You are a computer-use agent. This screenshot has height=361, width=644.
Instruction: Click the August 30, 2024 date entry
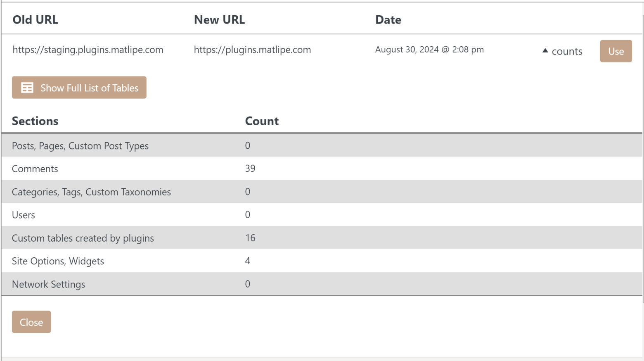(429, 50)
